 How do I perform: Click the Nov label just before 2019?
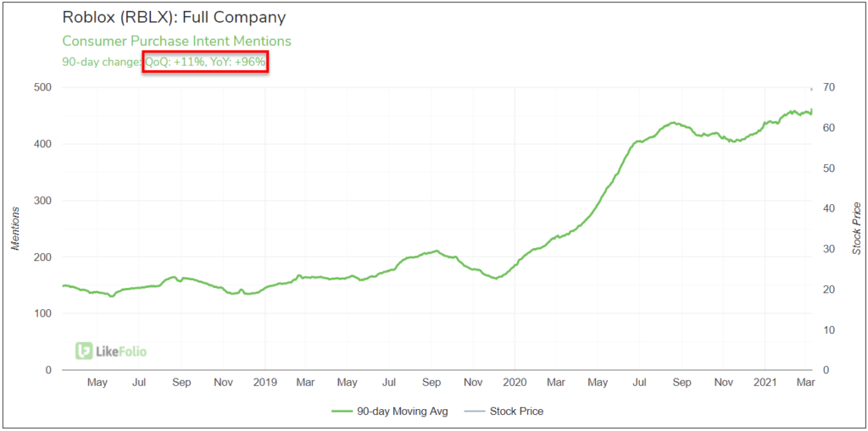coord(223,383)
